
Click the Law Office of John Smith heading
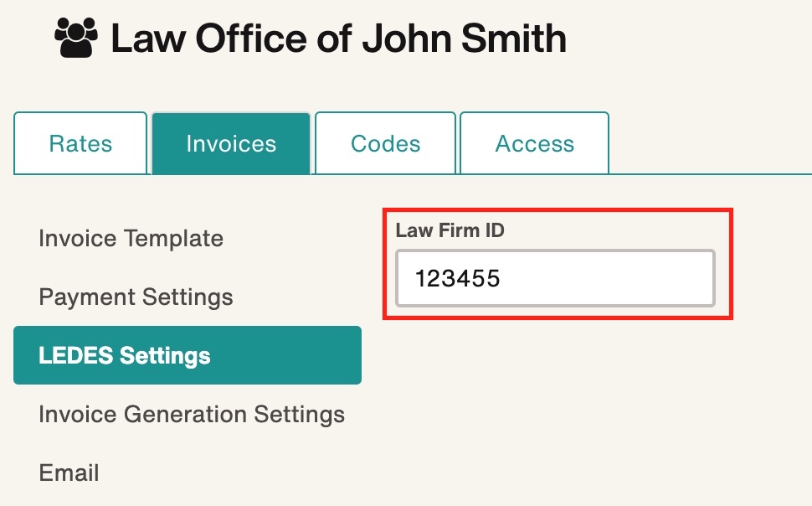(338, 37)
